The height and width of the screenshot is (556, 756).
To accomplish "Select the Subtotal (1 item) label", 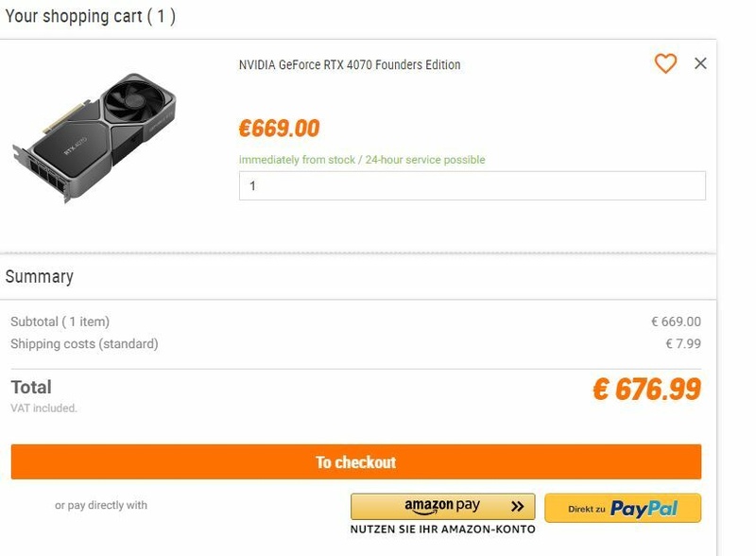I will tap(60, 321).
